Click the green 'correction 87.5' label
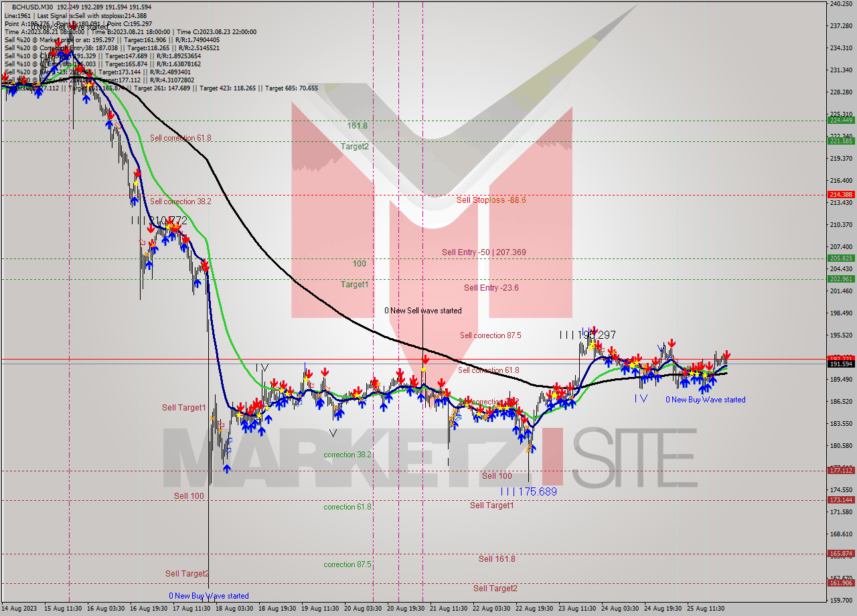The height and width of the screenshot is (616, 857). [x=347, y=564]
